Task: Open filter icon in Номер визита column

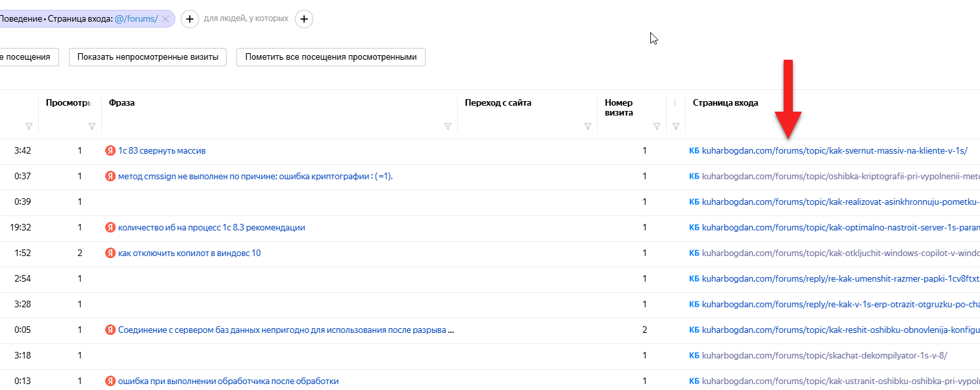Action: [656, 127]
